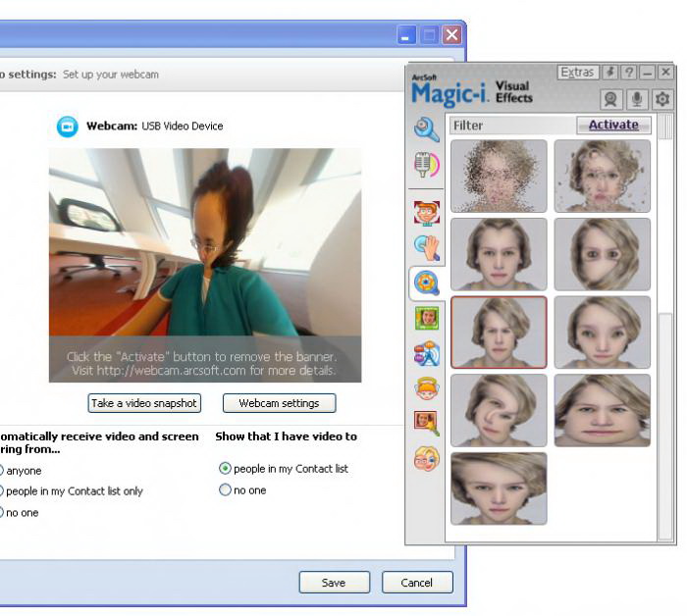Open the face mask with glasses icon
Screen dimensions: 687x616
pyautogui.click(x=426, y=458)
